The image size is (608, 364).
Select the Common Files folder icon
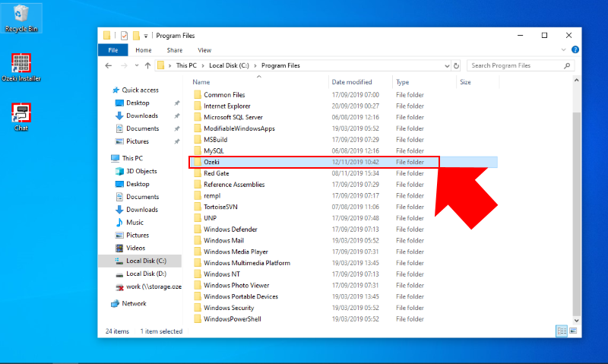(x=198, y=94)
